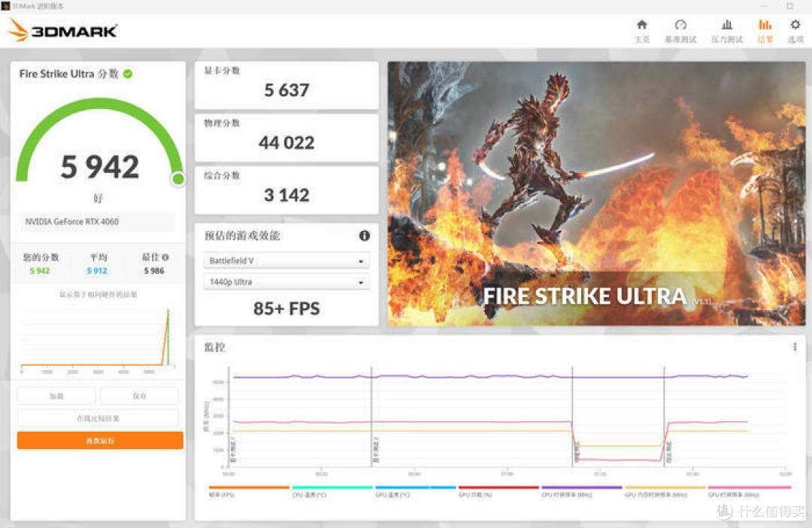
Task: Open info icon for estimated game performance
Action: click(365, 235)
